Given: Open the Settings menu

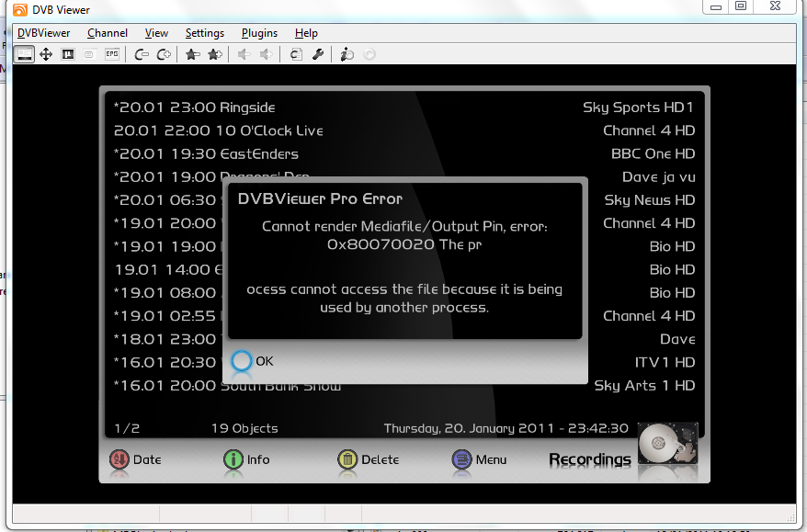Looking at the screenshot, I should pyautogui.click(x=205, y=33).
